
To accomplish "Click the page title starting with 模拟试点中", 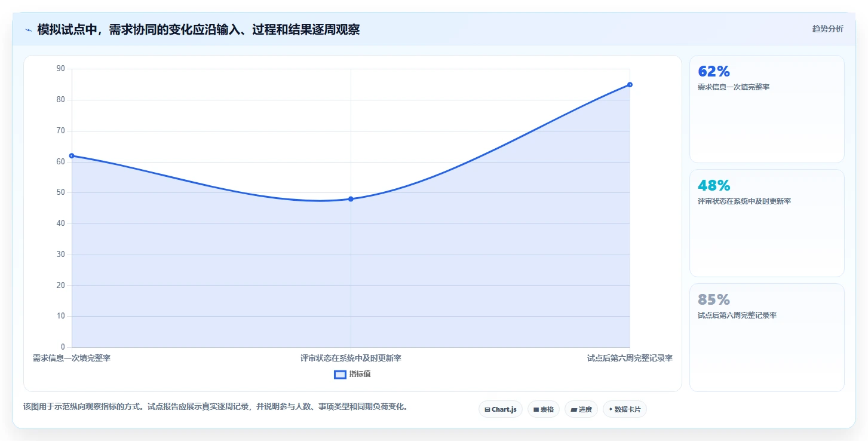I will (x=198, y=30).
